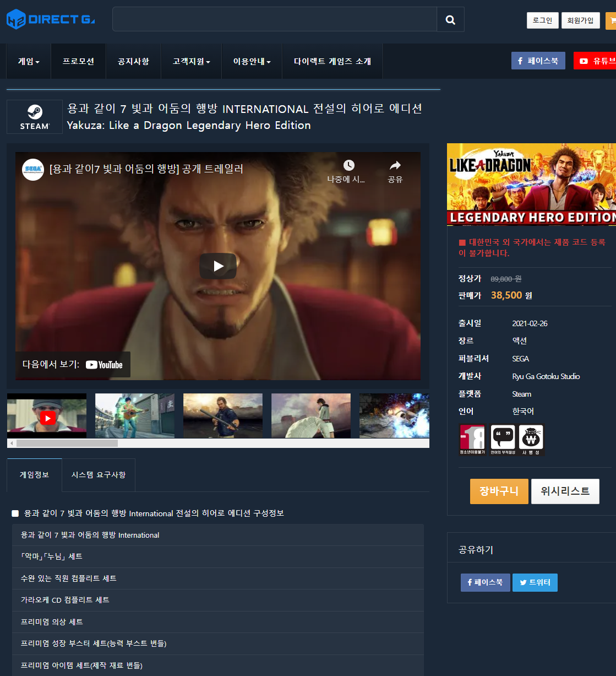
Task: Add game to 장바구니
Action: coord(499,491)
